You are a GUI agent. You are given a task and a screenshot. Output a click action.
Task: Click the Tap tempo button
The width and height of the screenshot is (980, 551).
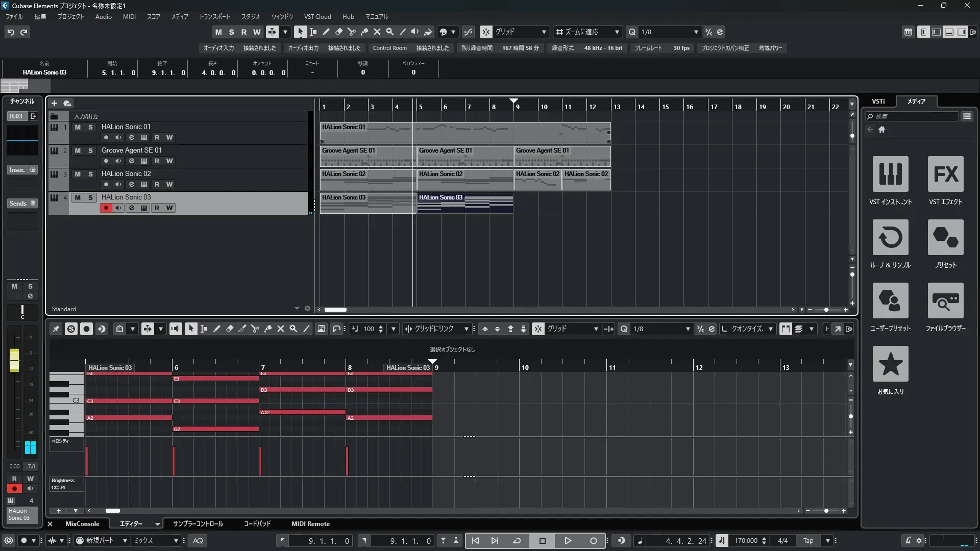[808, 540]
